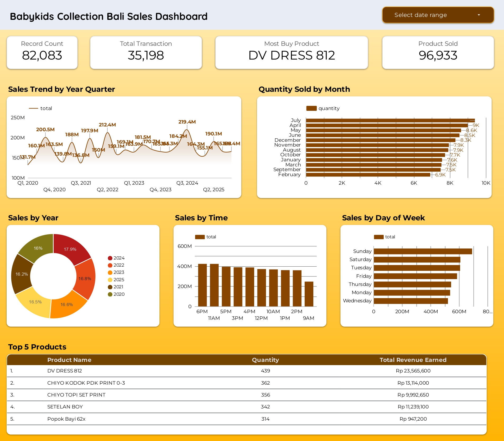This screenshot has width=504, height=441.
Task: Click the quantity cell 362
Action: pyautogui.click(x=265, y=383)
